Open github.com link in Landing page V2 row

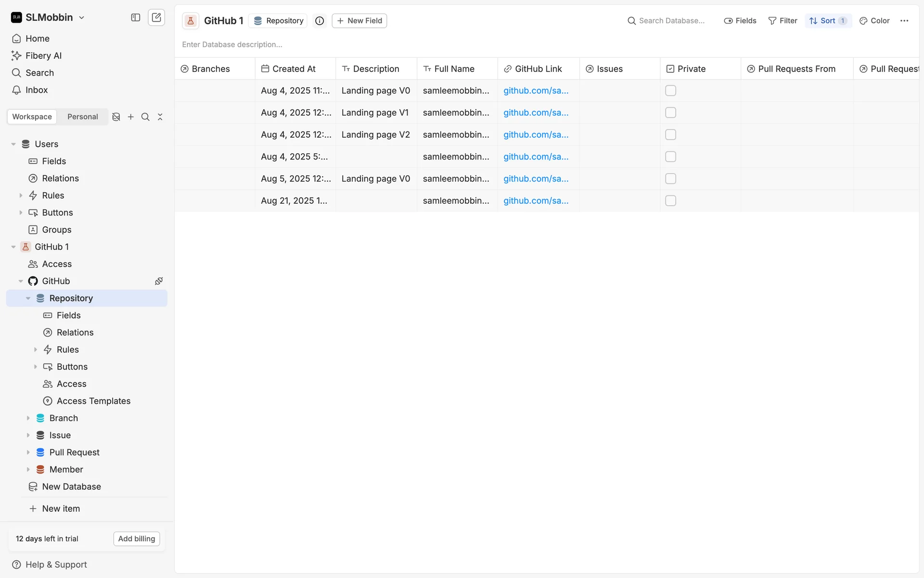point(536,135)
